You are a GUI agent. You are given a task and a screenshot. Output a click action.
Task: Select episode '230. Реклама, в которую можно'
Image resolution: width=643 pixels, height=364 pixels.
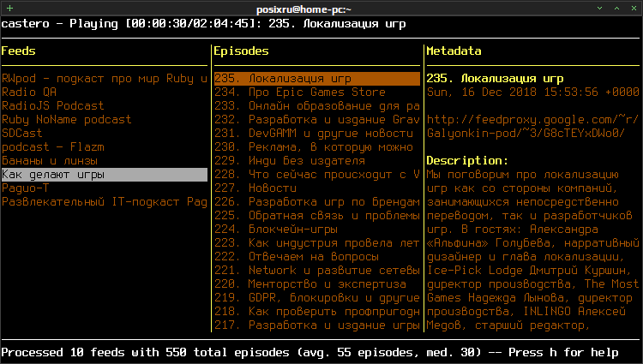click(314, 147)
